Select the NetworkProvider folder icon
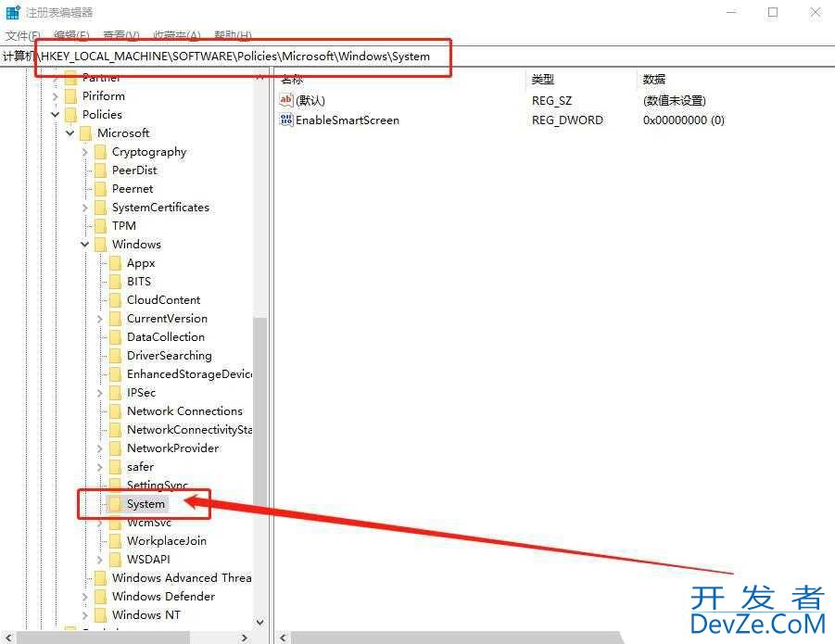This screenshot has height=644, width=835. (116, 448)
